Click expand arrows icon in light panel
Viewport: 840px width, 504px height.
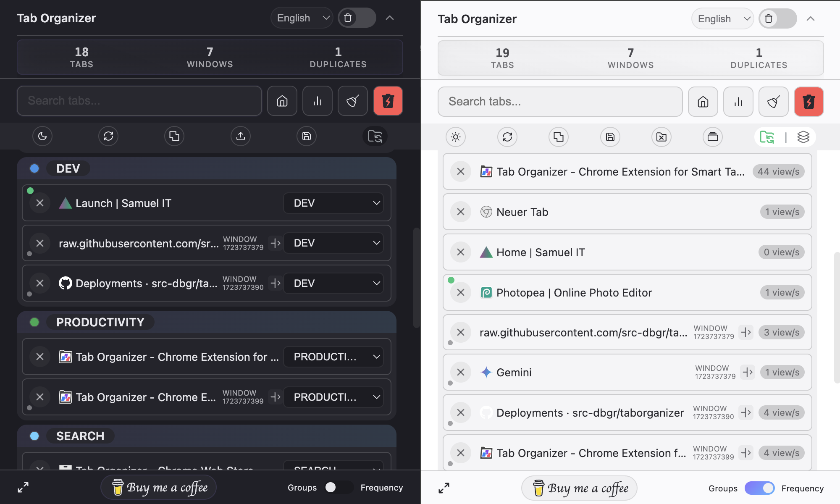[444, 488]
